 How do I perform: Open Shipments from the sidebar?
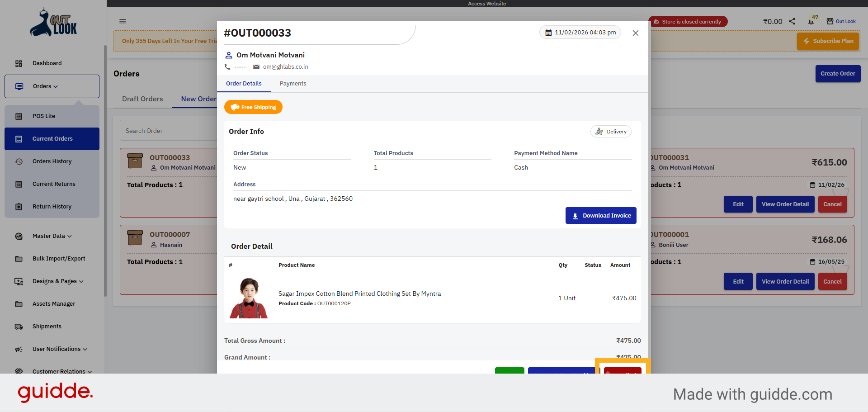click(52, 327)
